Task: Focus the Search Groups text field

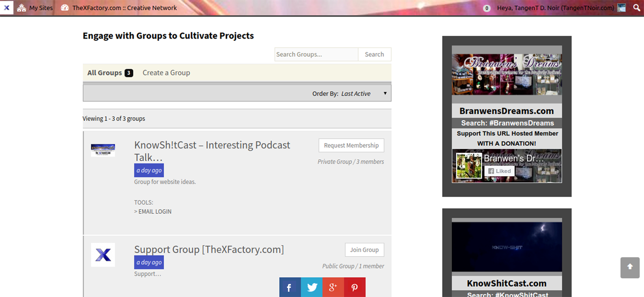Action: click(x=316, y=54)
